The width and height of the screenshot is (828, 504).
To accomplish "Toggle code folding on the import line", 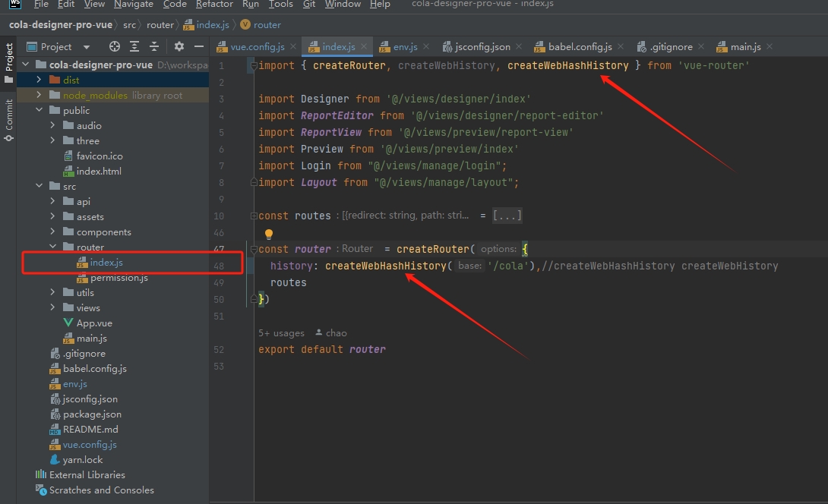I will click(x=252, y=66).
